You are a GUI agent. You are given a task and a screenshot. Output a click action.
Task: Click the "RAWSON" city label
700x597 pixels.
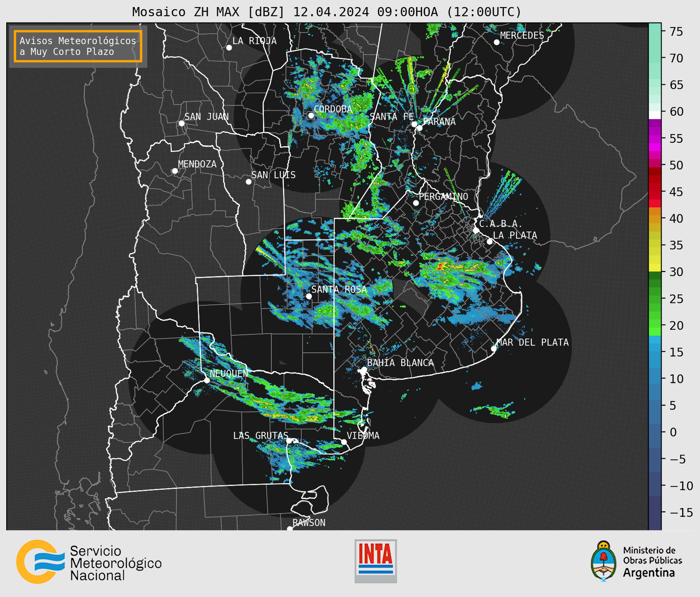(309, 523)
